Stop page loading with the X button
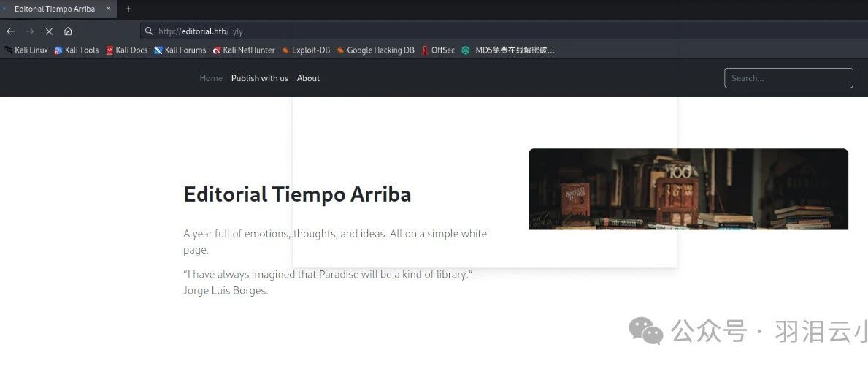This screenshot has width=868, height=369. (49, 31)
